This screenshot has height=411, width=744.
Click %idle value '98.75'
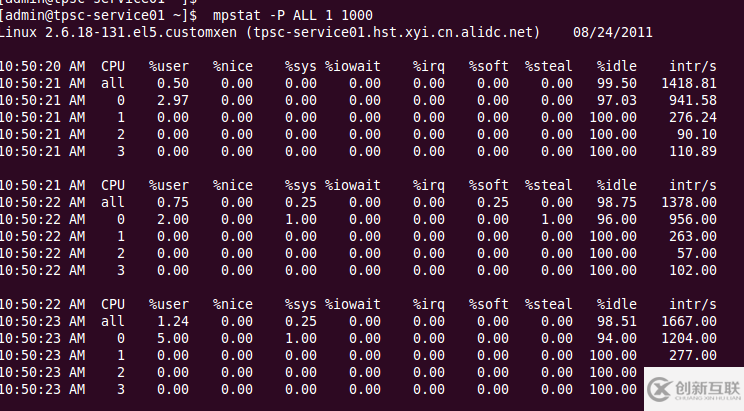617,203
